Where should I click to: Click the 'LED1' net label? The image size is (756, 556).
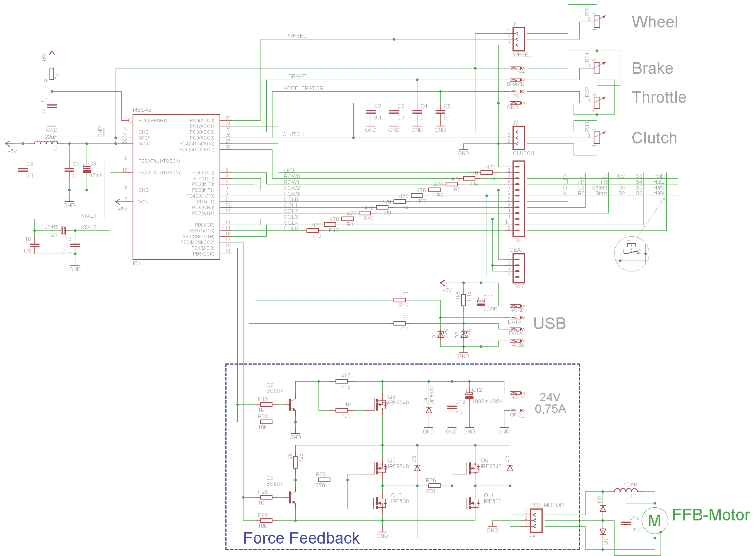(x=290, y=171)
